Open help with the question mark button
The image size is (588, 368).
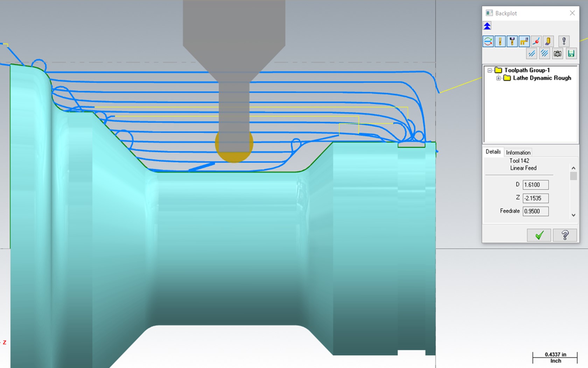pos(565,235)
